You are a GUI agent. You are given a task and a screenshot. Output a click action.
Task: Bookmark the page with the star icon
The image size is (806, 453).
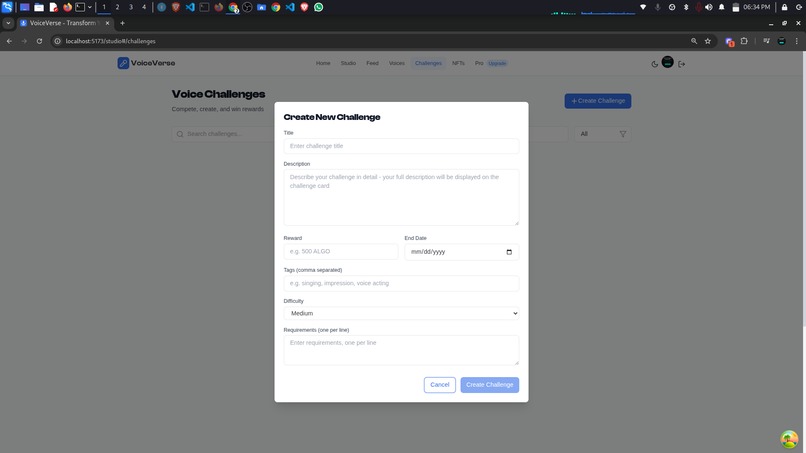click(708, 41)
